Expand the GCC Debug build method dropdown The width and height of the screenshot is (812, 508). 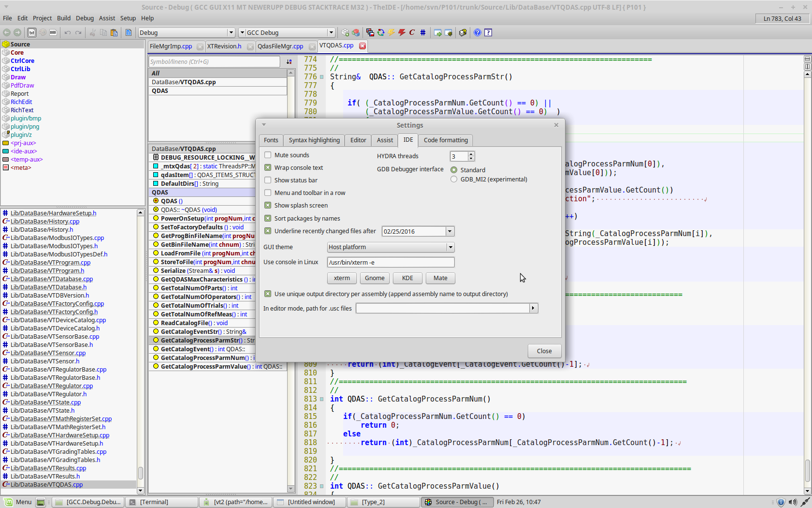point(331,33)
